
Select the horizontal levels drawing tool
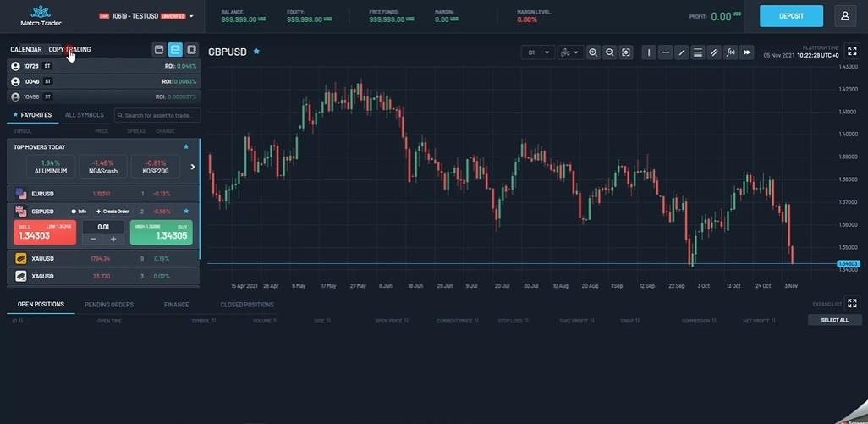(x=698, y=52)
